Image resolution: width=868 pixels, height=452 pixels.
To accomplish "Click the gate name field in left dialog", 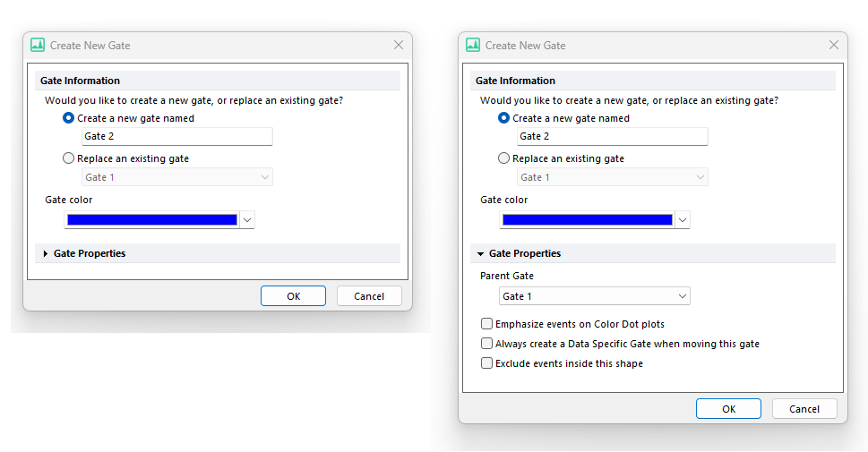I will click(177, 136).
